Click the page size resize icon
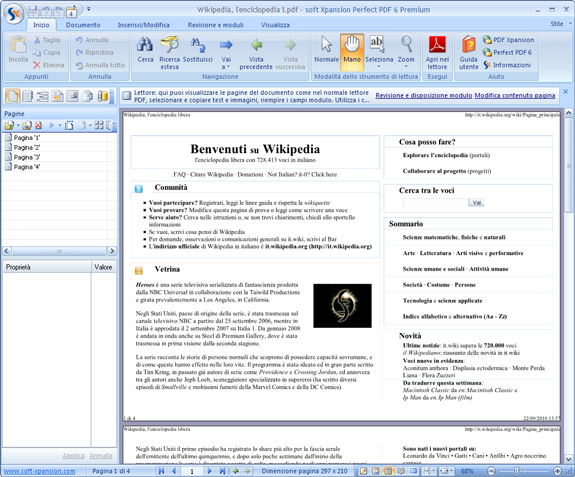The image size is (575, 477). tap(69, 126)
